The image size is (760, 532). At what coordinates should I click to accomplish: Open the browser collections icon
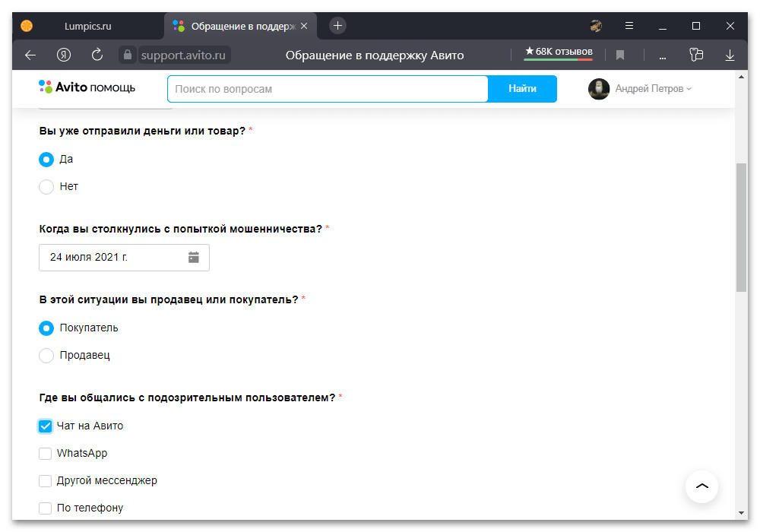click(696, 54)
